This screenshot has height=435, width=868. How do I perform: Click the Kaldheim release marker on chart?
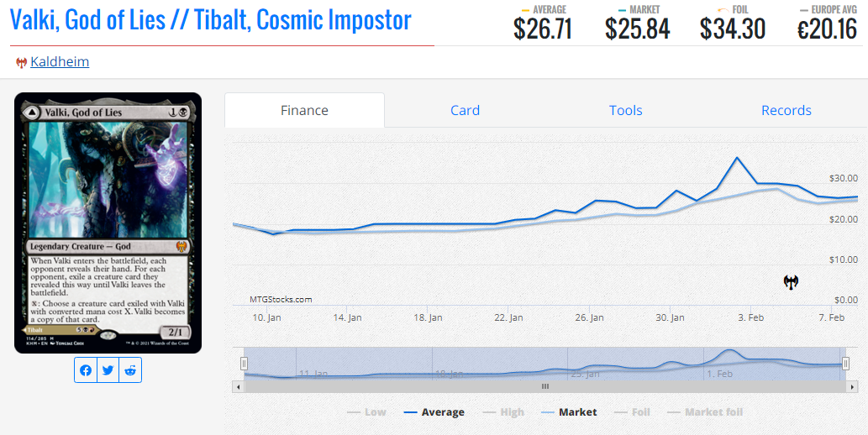coord(791,282)
